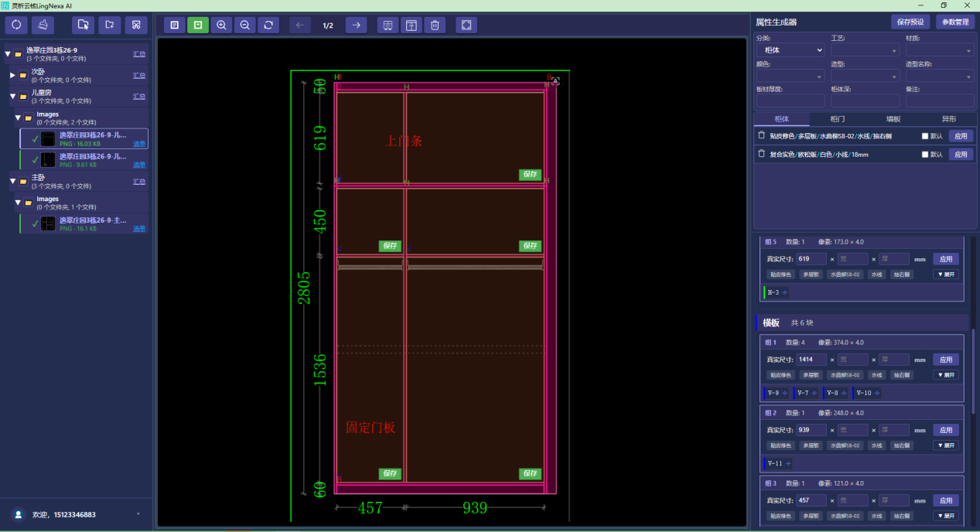Open the 工艺 dropdown
Screen dimensions: 980x532
click(865, 50)
